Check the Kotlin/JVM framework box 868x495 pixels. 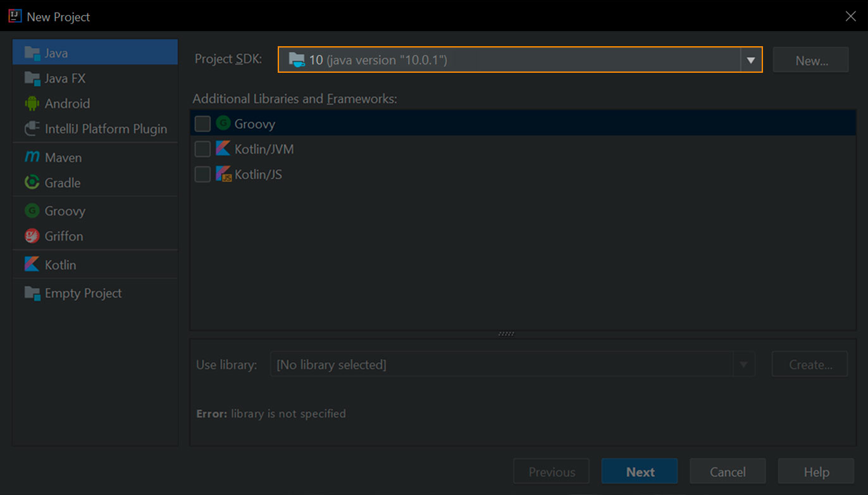pos(202,149)
